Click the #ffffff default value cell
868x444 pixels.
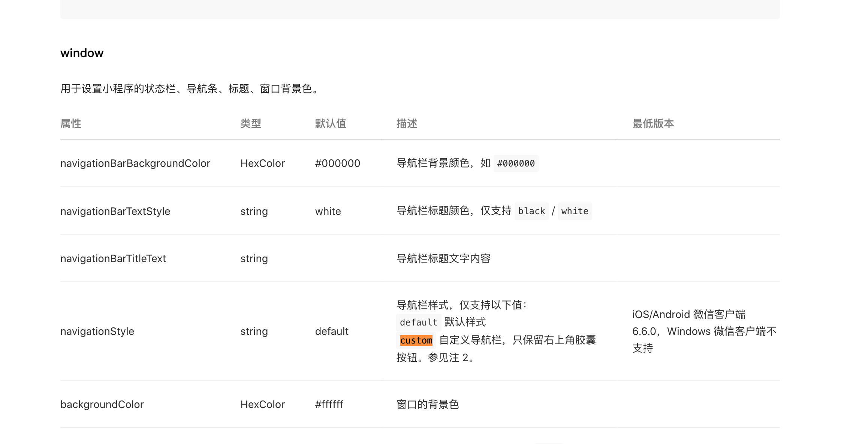329,405
